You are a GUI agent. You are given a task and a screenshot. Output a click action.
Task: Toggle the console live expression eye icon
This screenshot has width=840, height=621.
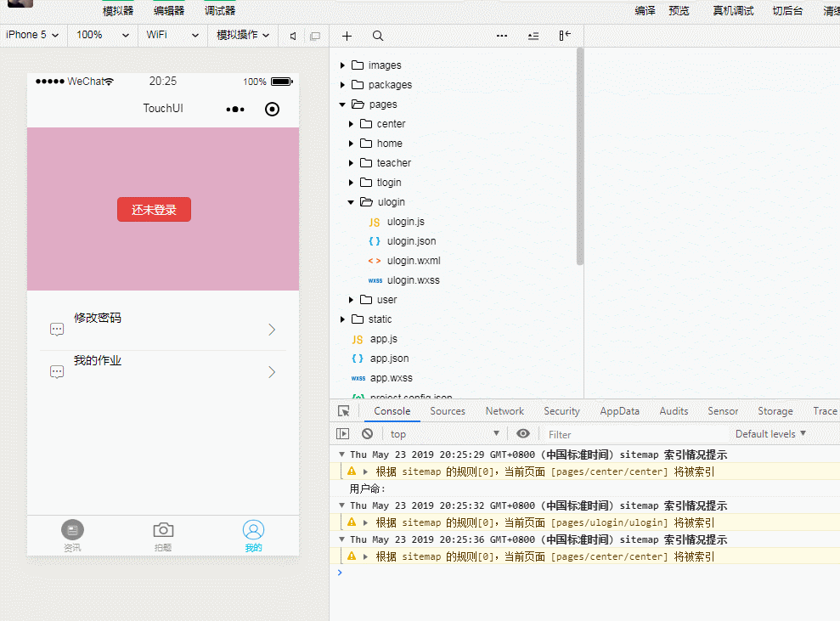523,434
